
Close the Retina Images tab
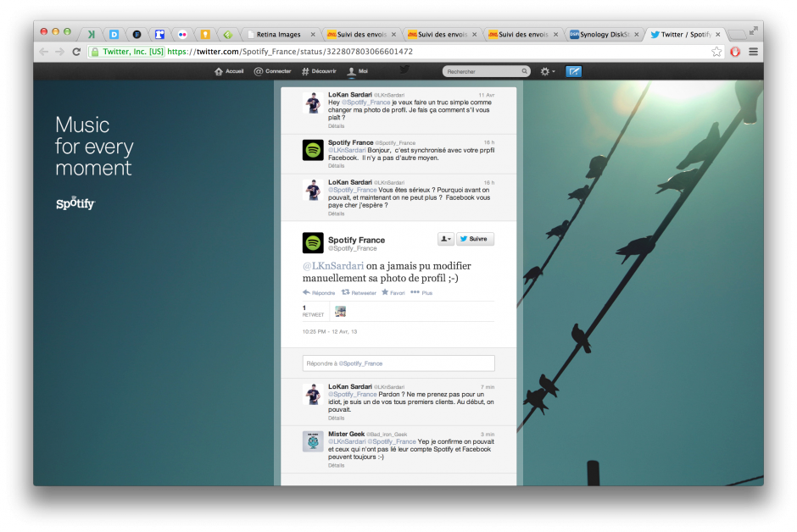(x=313, y=35)
